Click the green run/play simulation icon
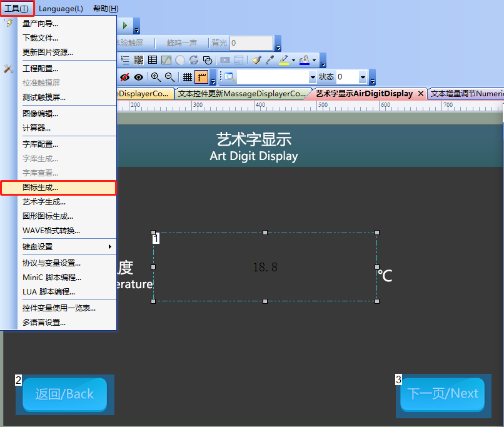 pyautogui.click(x=125, y=26)
